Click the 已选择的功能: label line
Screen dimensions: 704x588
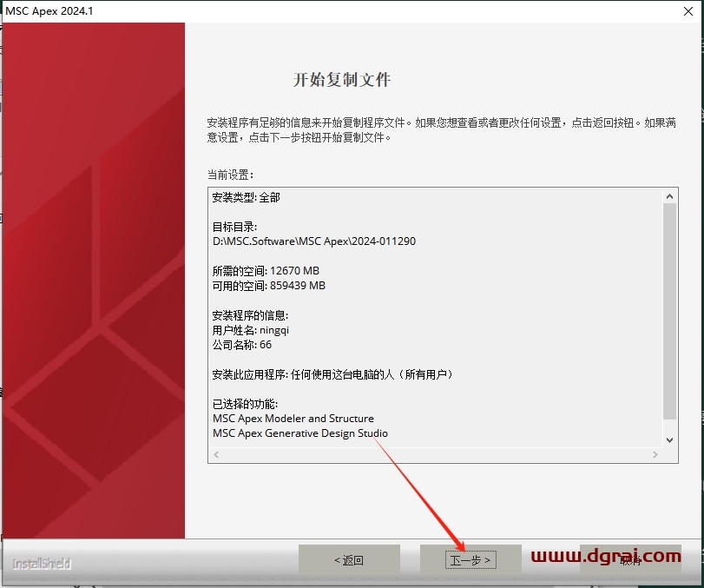245,404
